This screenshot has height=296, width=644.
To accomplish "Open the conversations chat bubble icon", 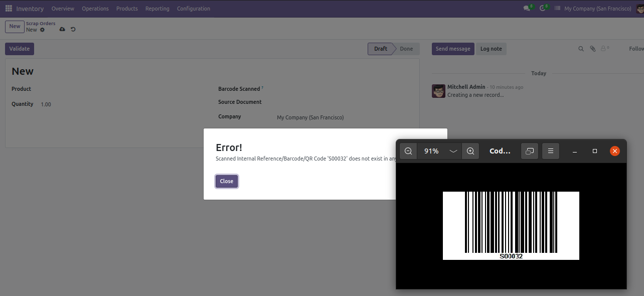I will coord(528,9).
